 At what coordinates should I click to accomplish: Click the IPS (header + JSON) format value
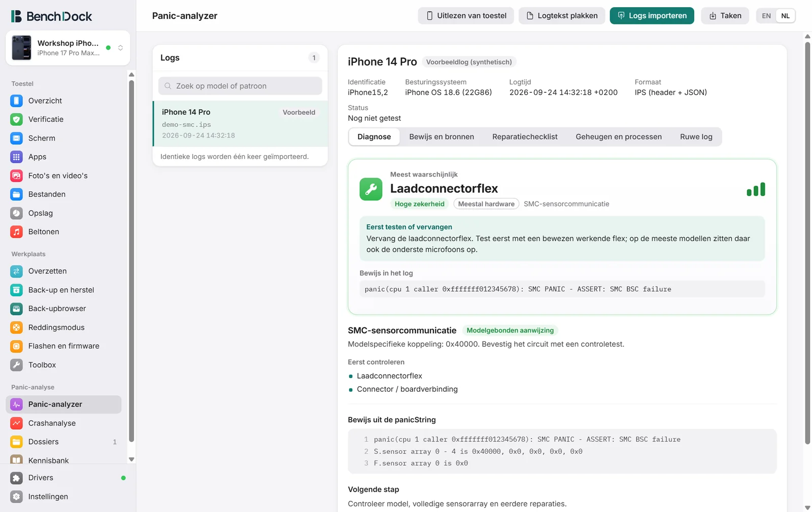click(x=671, y=92)
